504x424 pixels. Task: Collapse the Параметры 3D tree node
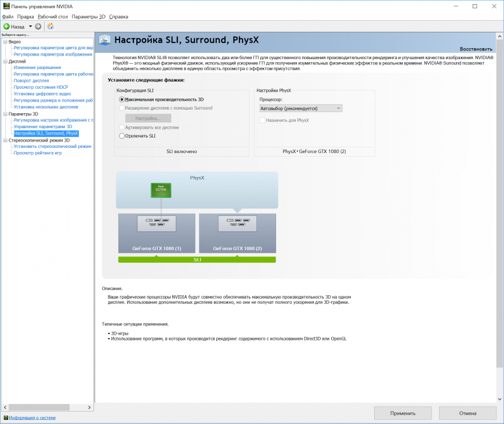pos(5,114)
